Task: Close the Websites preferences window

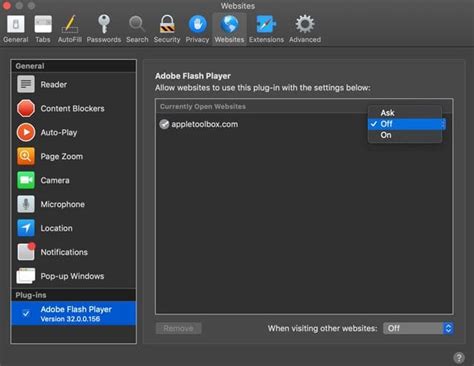Action: (7, 5)
